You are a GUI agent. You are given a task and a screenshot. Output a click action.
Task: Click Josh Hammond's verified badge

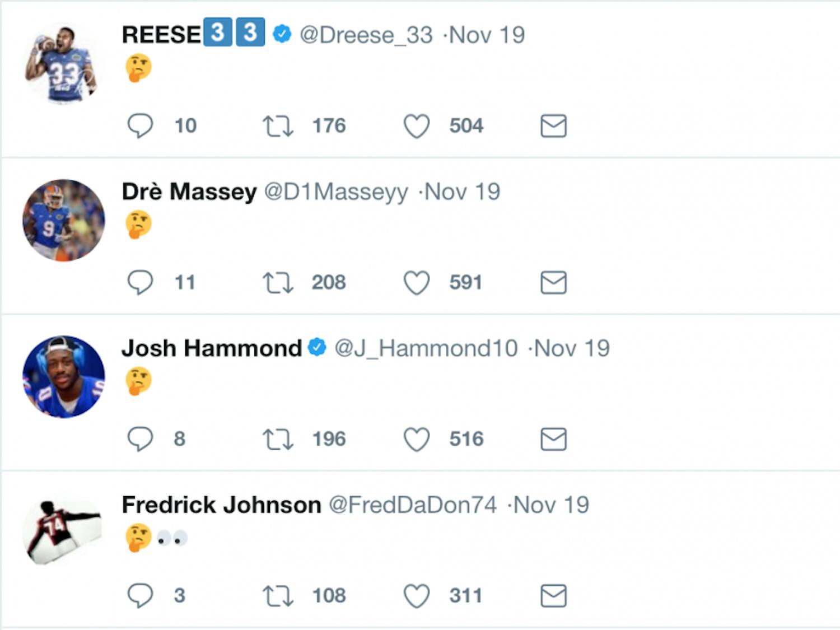317,347
